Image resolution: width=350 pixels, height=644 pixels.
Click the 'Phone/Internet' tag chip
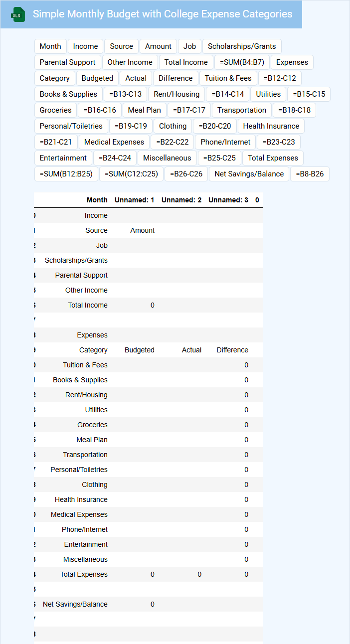(225, 142)
